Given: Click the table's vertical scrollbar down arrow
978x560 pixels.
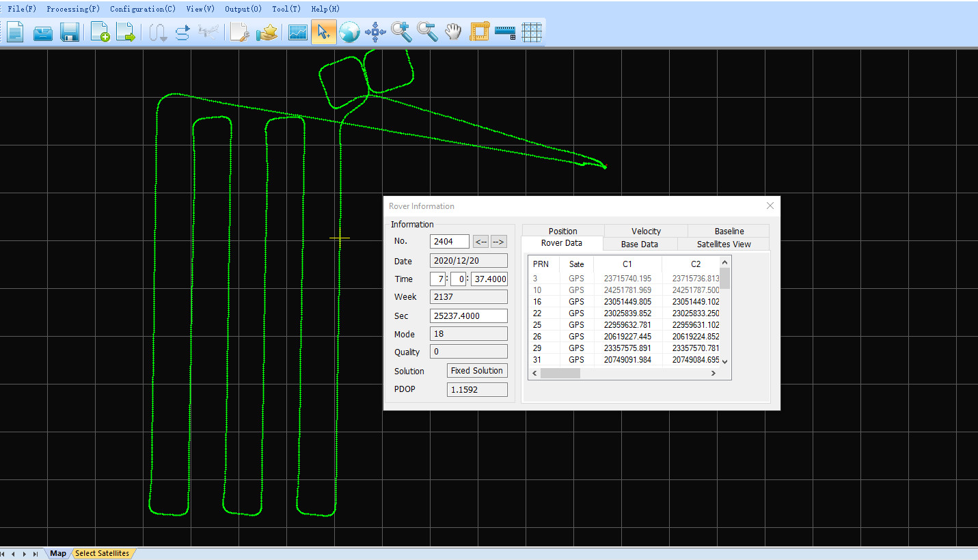Looking at the screenshot, I should (725, 361).
